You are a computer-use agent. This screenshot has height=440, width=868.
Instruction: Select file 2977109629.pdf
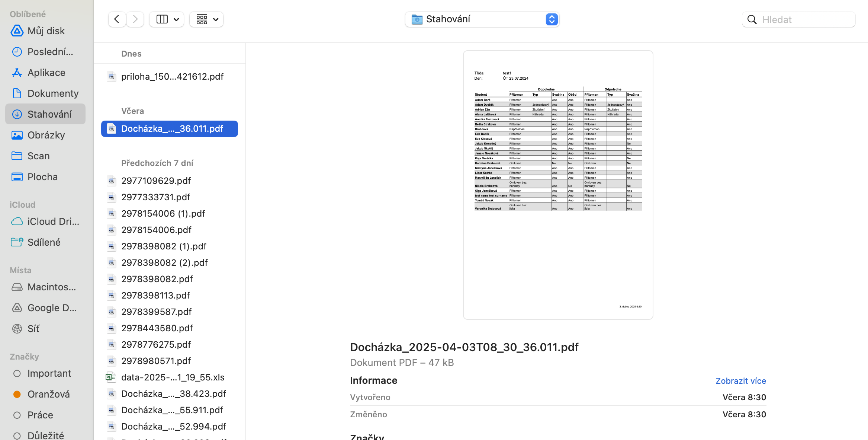coord(156,181)
